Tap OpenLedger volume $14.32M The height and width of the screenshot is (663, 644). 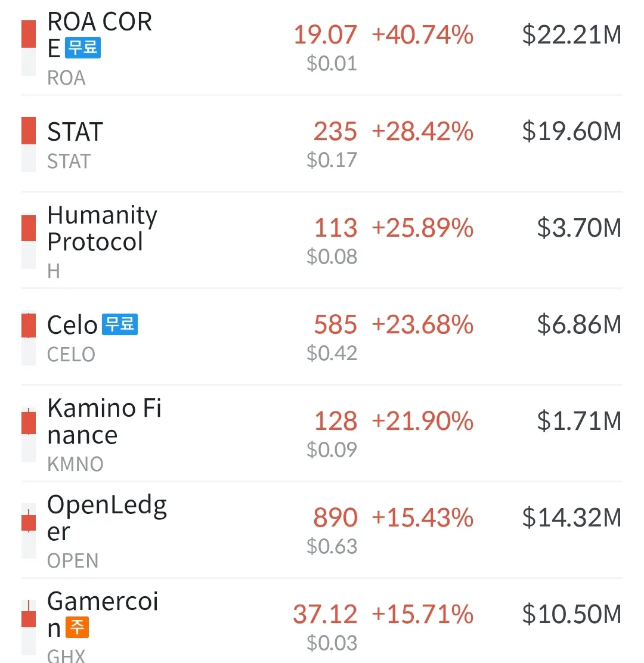(x=571, y=518)
